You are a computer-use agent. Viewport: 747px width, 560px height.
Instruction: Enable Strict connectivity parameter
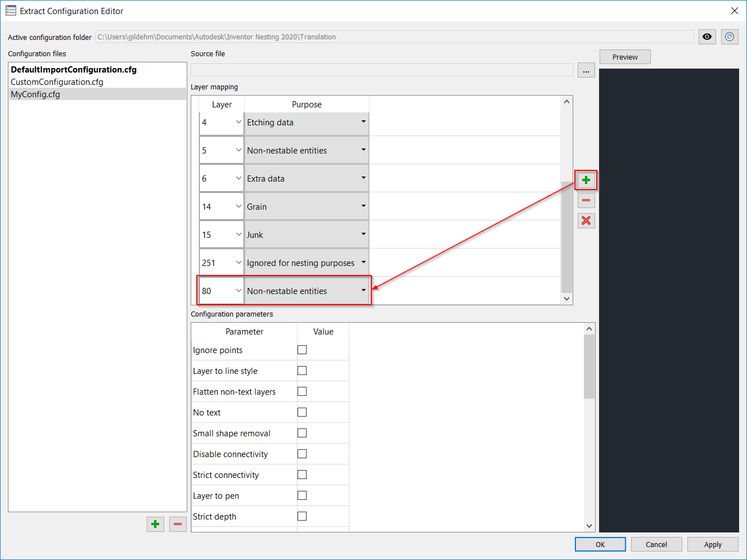point(302,474)
